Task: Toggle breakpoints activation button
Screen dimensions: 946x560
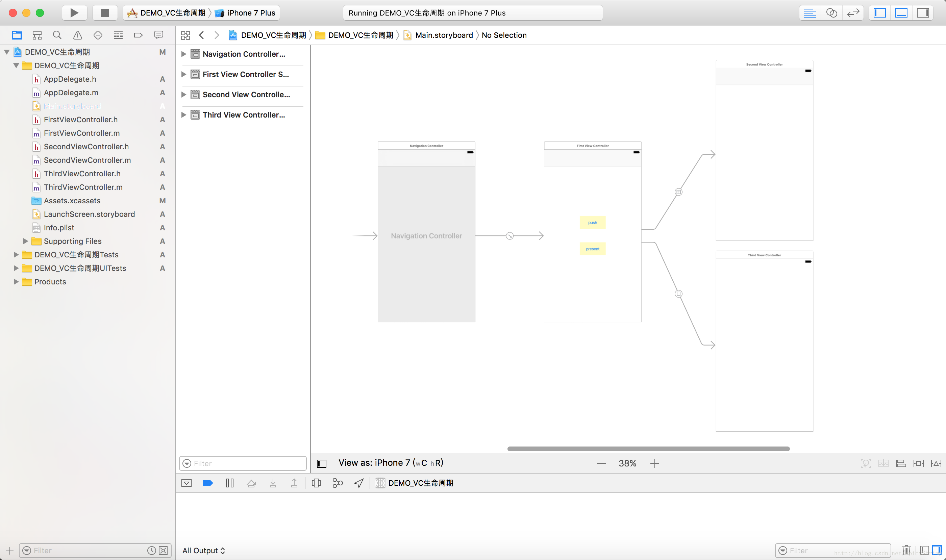Action: [x=208, y=483]
